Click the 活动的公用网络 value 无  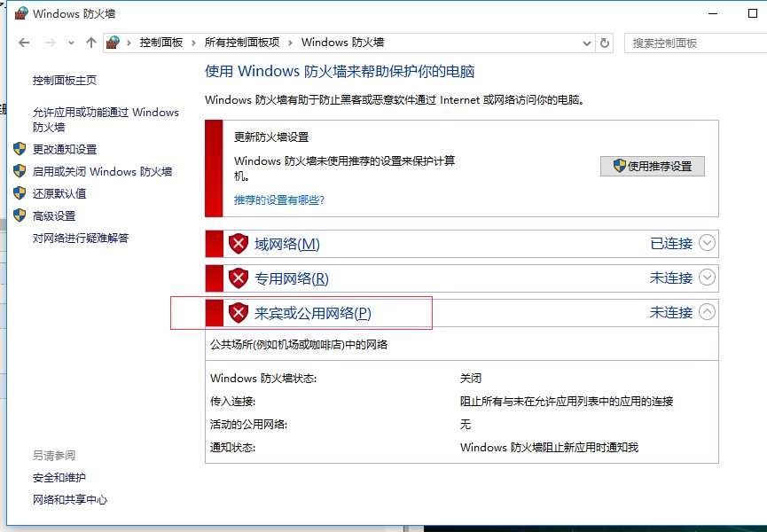click(x=466, y=424)
